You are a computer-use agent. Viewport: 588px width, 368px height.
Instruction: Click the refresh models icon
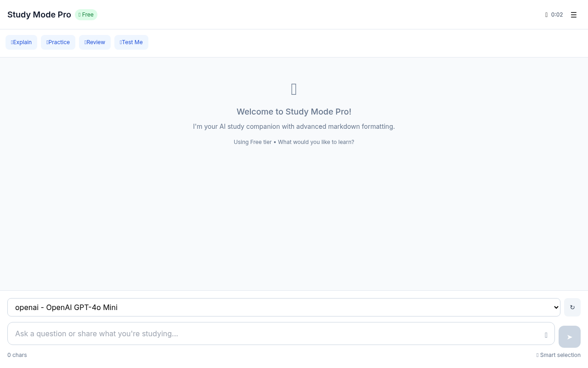pos(572,307)
